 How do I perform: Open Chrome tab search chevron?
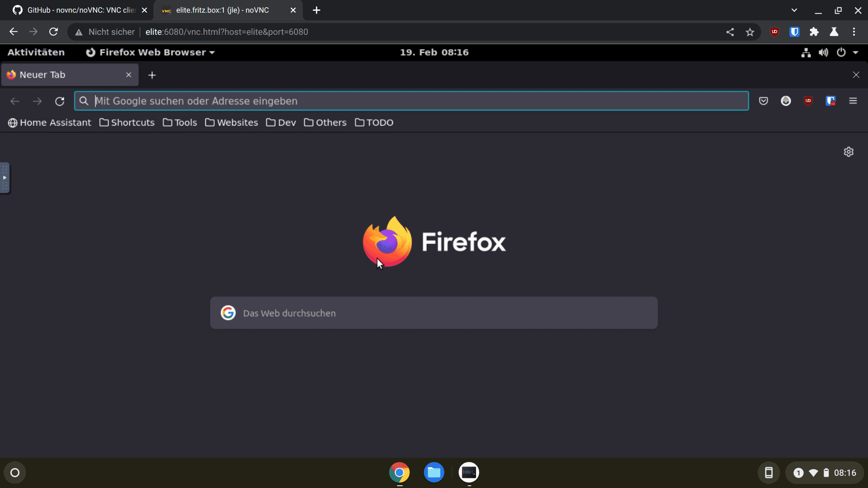pos(794,10)
